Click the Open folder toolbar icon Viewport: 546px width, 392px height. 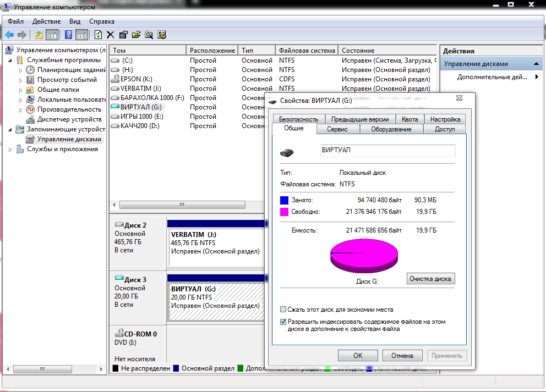coord(136,35)
